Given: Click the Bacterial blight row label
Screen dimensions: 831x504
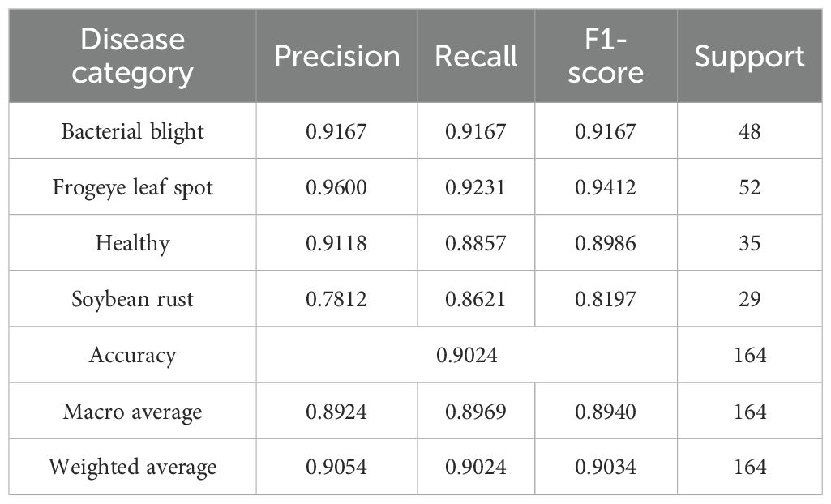Looking at the screenshot, I should pyautogui.click(x=132, y=131).
